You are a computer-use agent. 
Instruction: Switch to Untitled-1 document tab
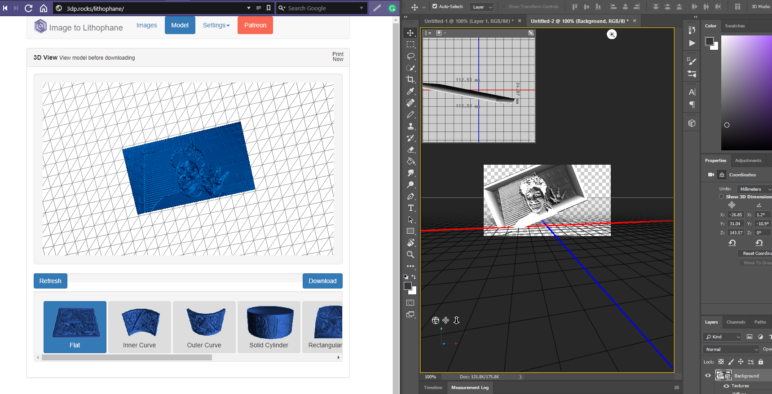(469, 21)
